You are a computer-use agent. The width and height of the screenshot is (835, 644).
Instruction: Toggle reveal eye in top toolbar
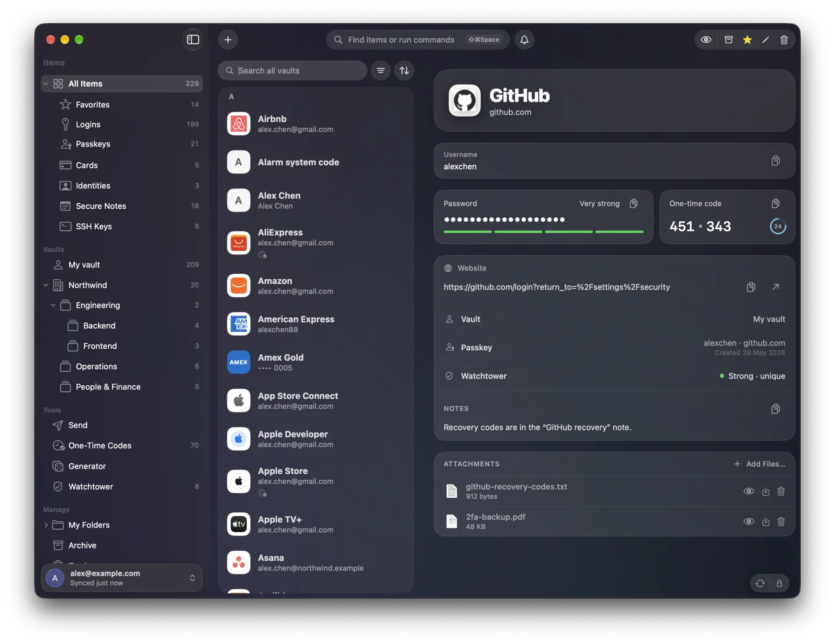click(706, 39)
